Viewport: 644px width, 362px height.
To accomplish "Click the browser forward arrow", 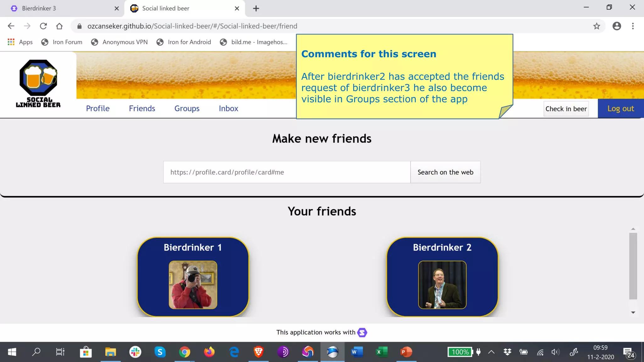I will click(27, 26).
